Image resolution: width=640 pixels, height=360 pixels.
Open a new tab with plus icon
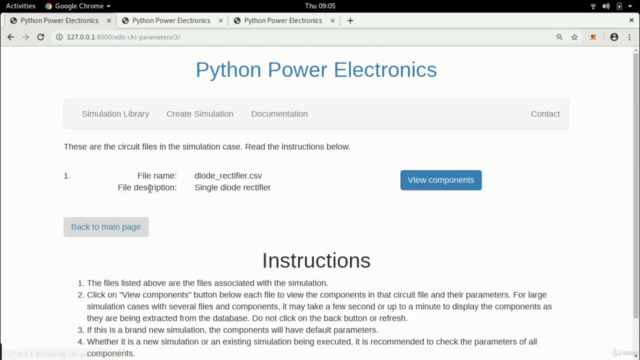350,20
